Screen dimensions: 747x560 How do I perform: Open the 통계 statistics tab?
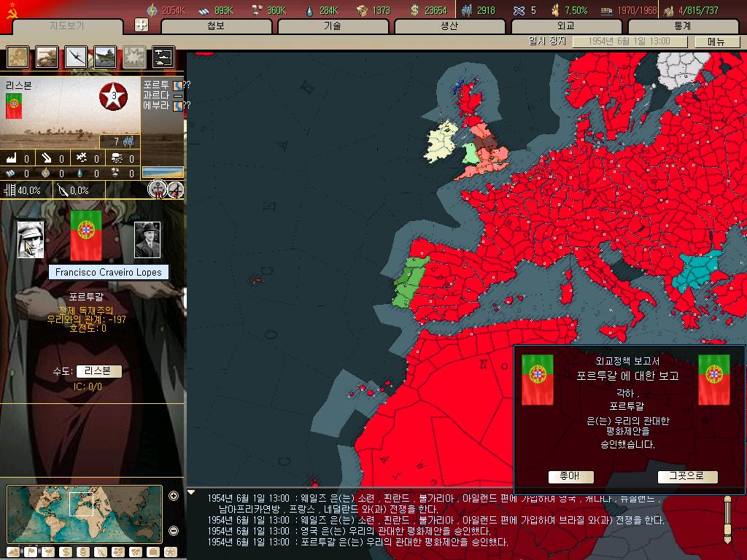[683, 26]
